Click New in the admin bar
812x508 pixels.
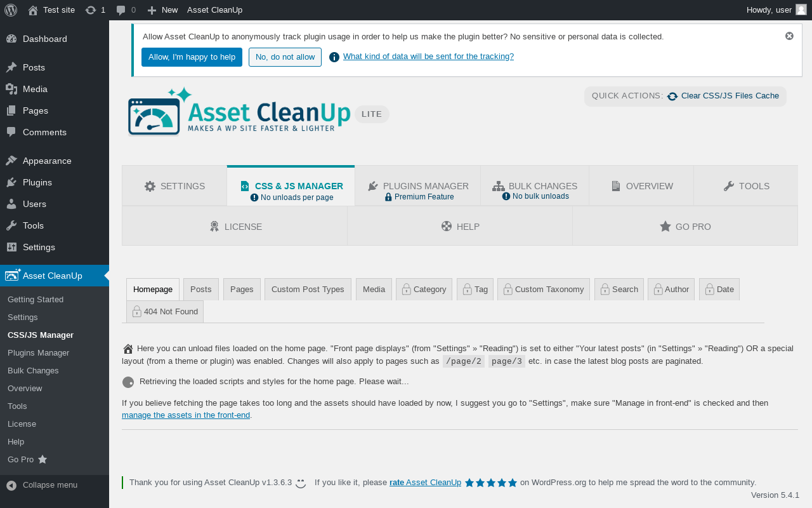pyautogui.click(x=162, y=10)
